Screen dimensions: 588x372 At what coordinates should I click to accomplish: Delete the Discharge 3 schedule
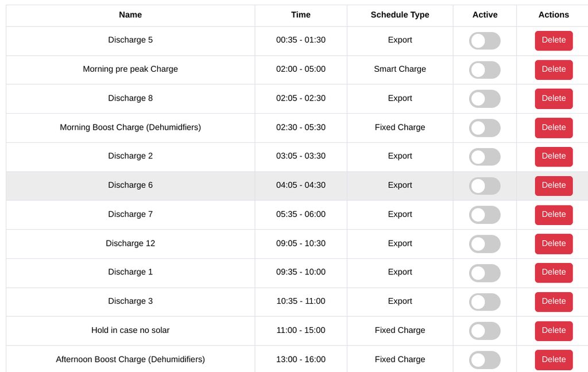(x=554, y=301)
